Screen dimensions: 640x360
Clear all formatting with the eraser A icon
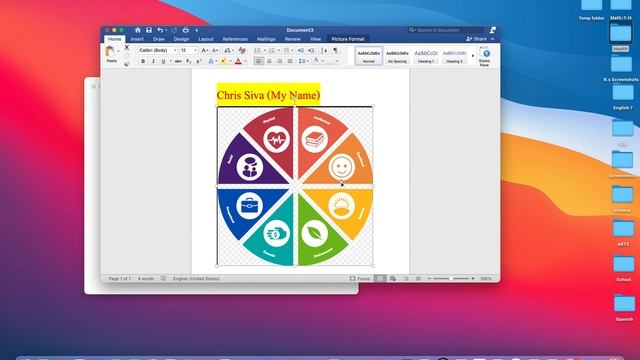click(x=242, y=50)
